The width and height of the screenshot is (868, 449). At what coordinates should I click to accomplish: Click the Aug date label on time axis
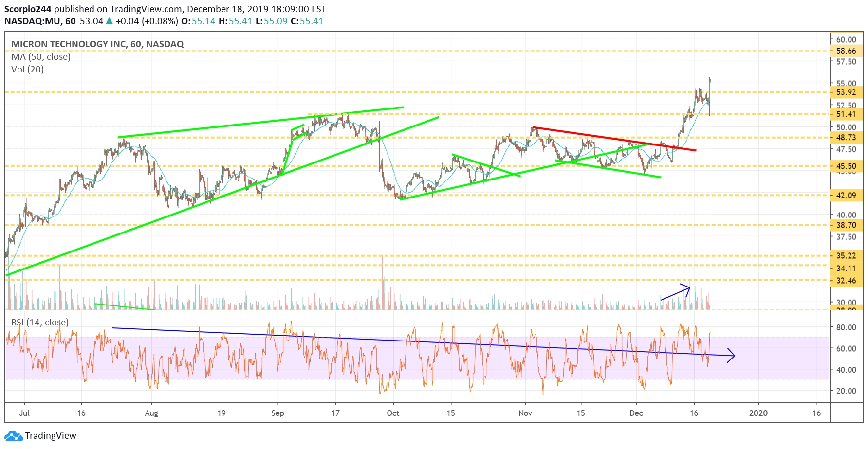point(151,413)
